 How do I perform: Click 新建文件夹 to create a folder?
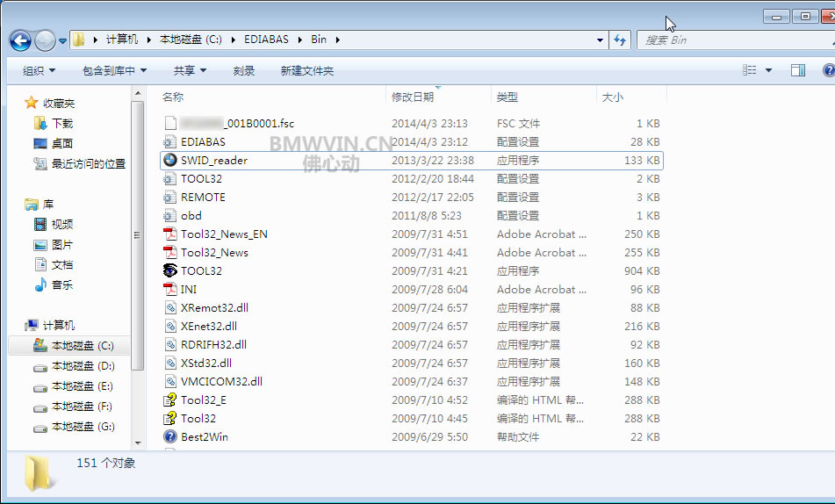point(307,70)
